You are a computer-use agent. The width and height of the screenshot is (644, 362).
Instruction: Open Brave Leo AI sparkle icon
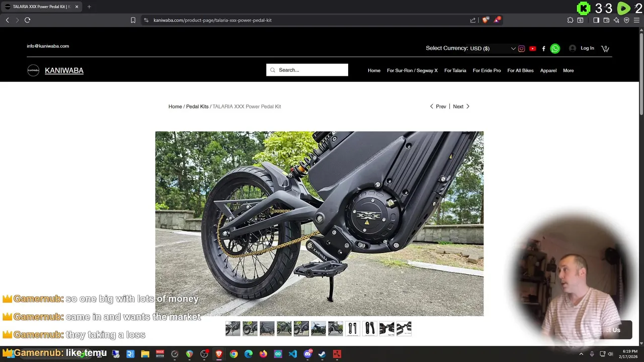coord(616,20)
